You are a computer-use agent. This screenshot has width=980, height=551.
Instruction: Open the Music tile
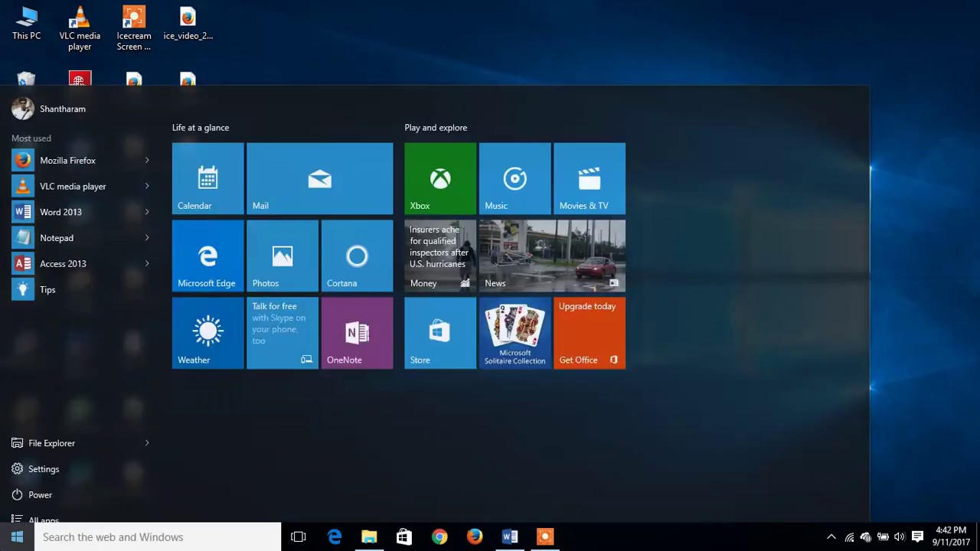(x=514, y=178)
